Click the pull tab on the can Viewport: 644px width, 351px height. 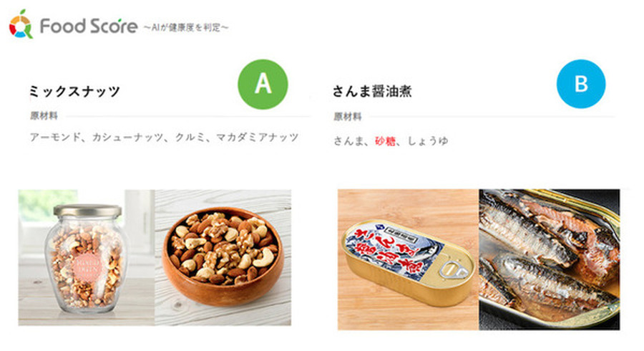point(453,269)
